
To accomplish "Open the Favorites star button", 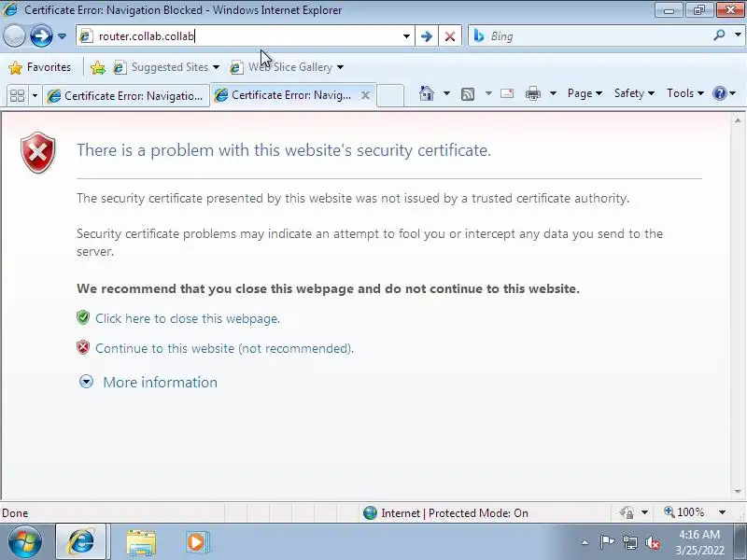I will pos(40,67).
